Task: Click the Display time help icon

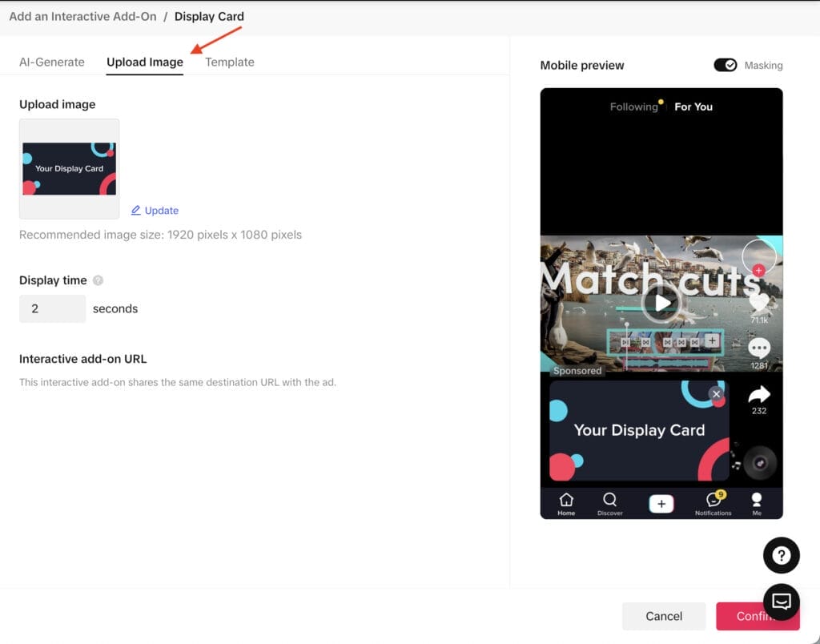Action: [x=98, y=280]
